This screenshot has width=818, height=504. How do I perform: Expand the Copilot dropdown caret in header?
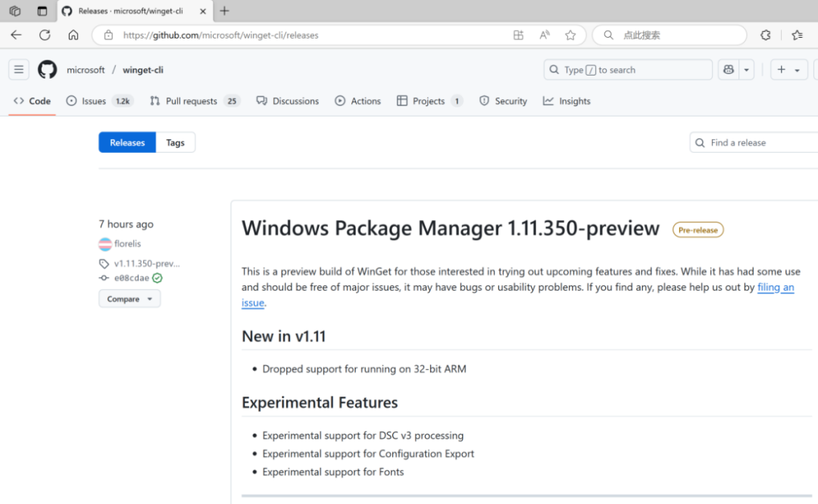pyautogui.click(x=745, y=69)
